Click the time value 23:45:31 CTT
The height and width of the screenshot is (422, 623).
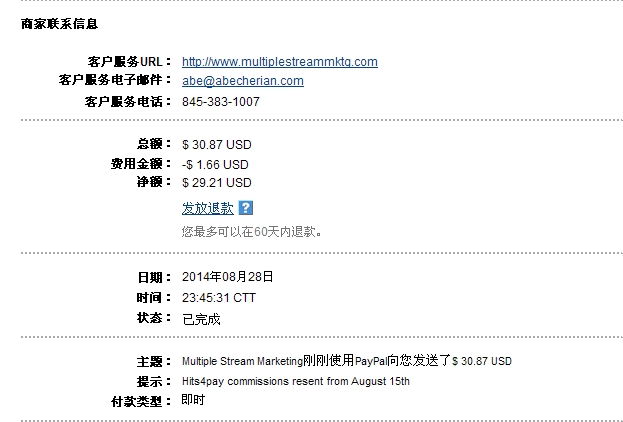(219, 298)
